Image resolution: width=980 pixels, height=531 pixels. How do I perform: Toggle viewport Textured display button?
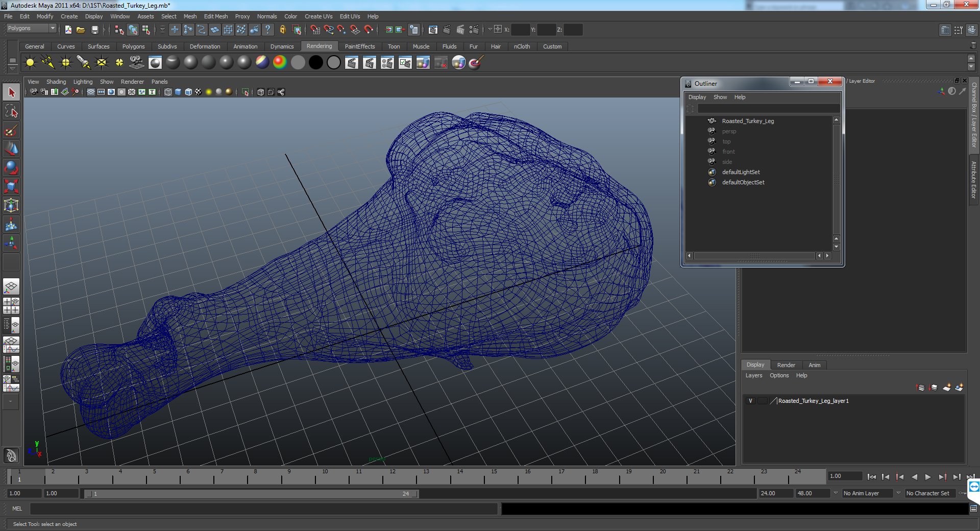pyautogui.click(x=199, y=92)
